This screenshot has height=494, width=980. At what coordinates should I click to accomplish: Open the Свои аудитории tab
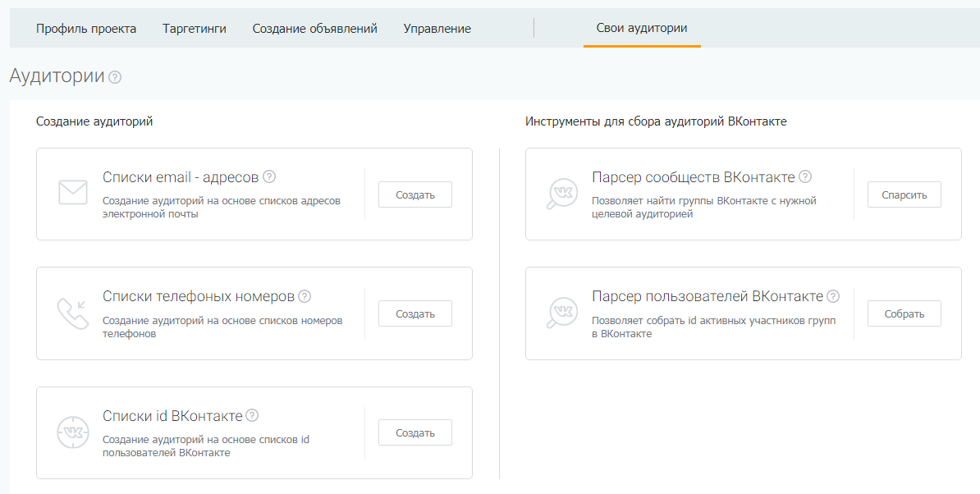642,29
